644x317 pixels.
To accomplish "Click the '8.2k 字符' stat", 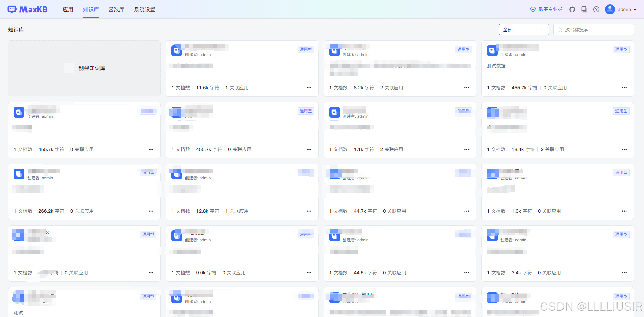I will click(x=364, y=88).
